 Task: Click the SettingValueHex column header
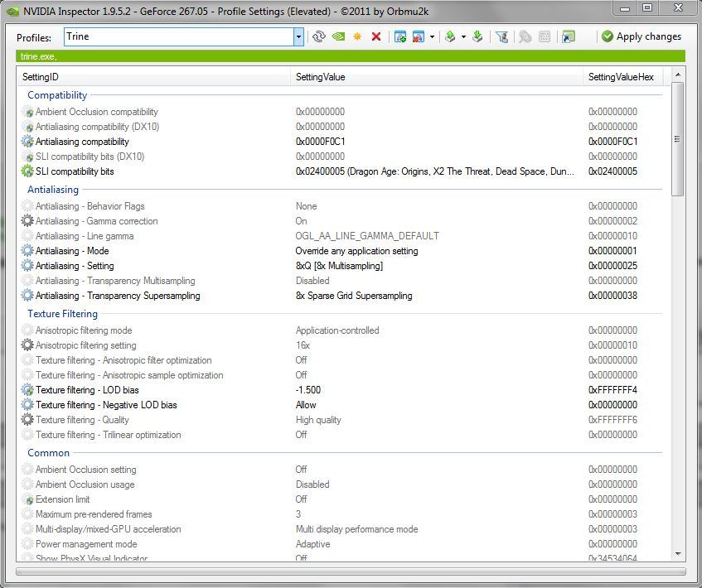[622, 77]
